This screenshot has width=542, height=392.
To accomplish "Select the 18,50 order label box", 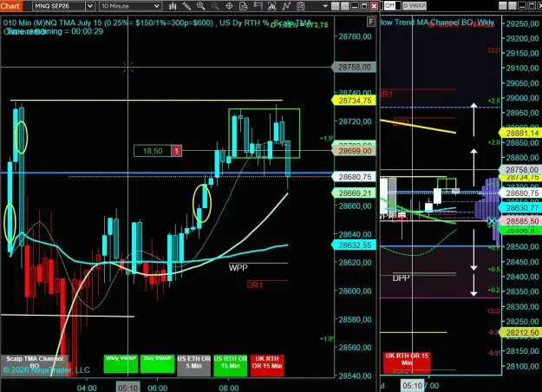I will pyautogui.click(x=153, y=151).
